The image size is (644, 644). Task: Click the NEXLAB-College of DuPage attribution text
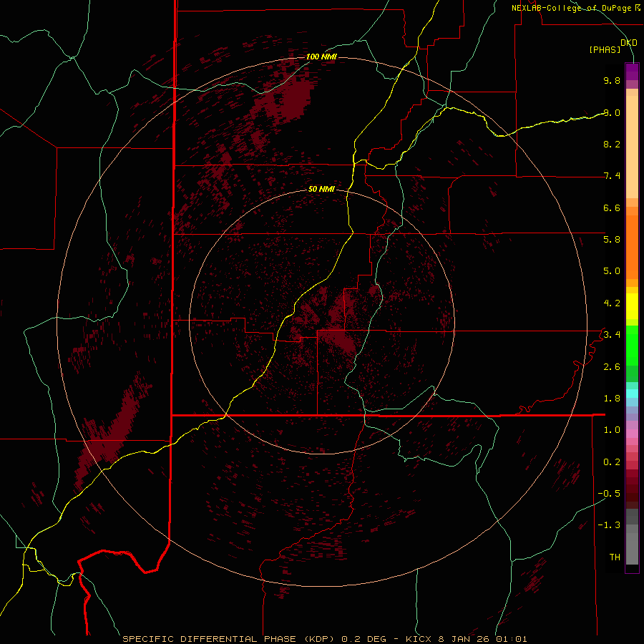pos(576,8)
